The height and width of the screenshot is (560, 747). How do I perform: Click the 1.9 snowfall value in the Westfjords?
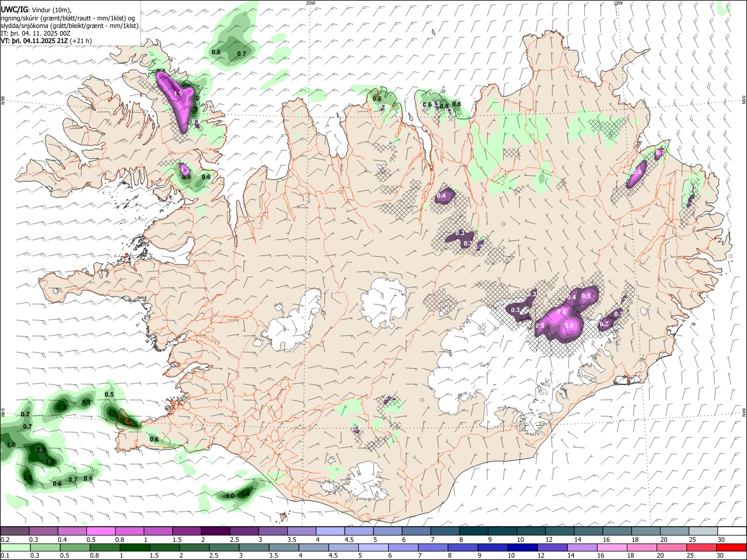pos(179,93)
